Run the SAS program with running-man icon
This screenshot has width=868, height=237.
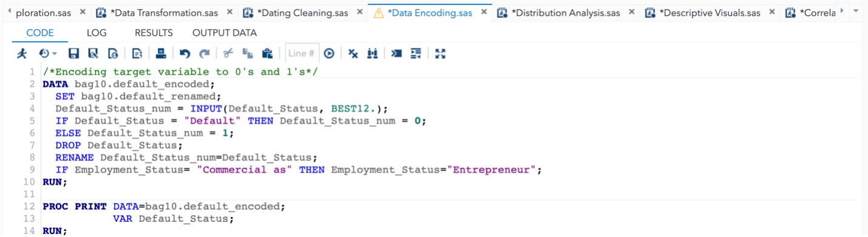pyautogui.click(x=22, y=54)
